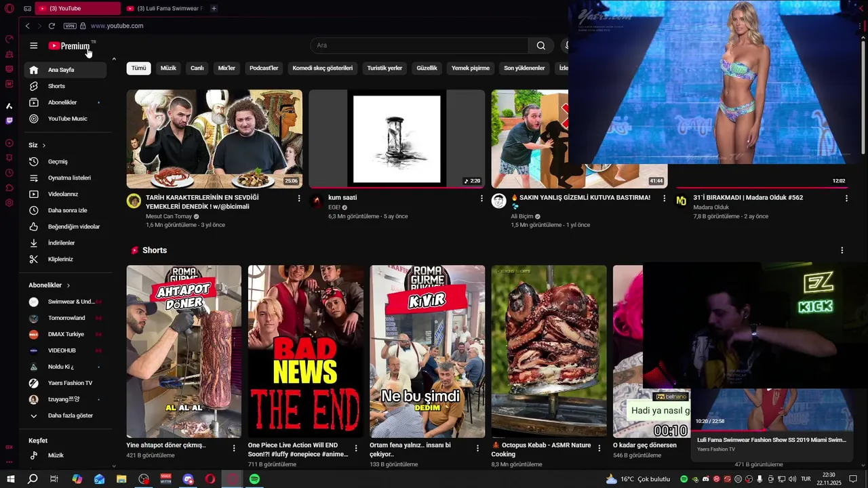
Task: Click the YouTube Premium logo
Action: tap(69, 45)
